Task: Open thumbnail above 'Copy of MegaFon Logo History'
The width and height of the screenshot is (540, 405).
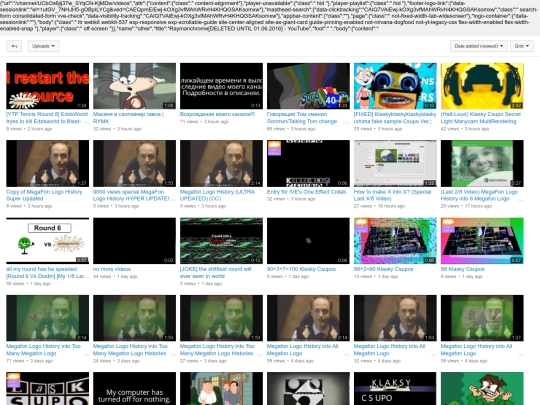Action: pos(48,163)
